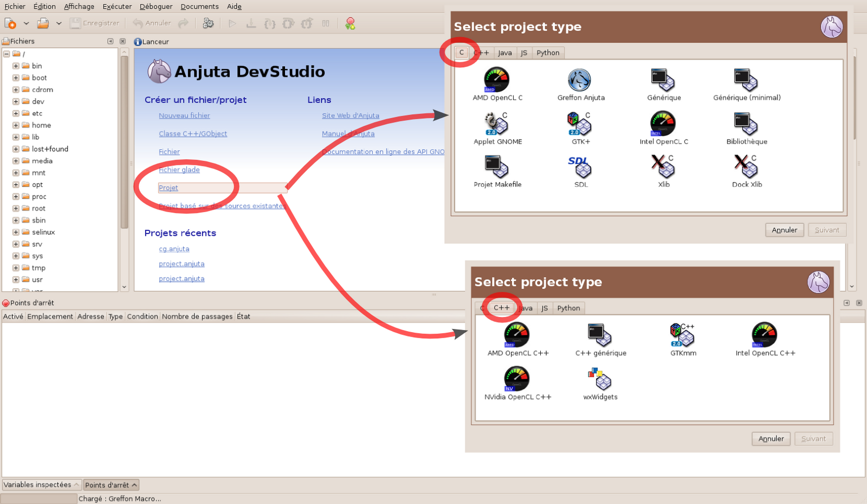867x504 pixels.
Task: Expand the etc folder node
Action: pos(16,114)
